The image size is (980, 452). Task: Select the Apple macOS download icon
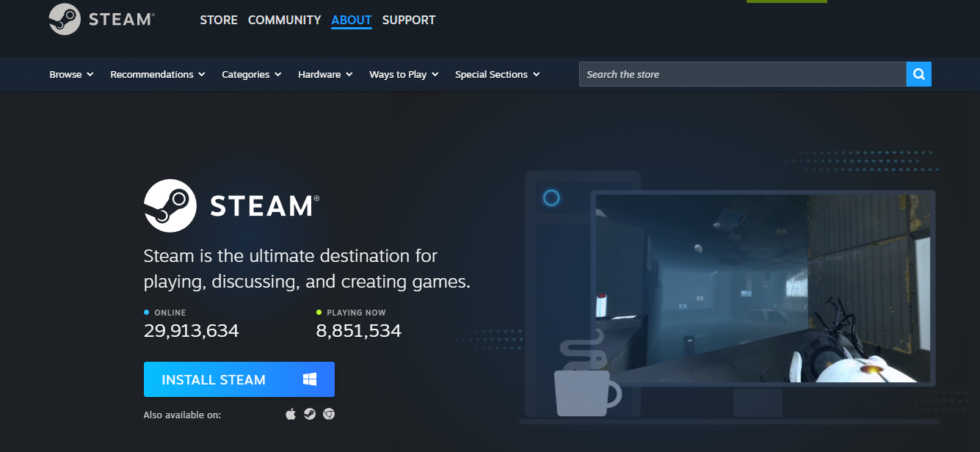tap(291, 414)
